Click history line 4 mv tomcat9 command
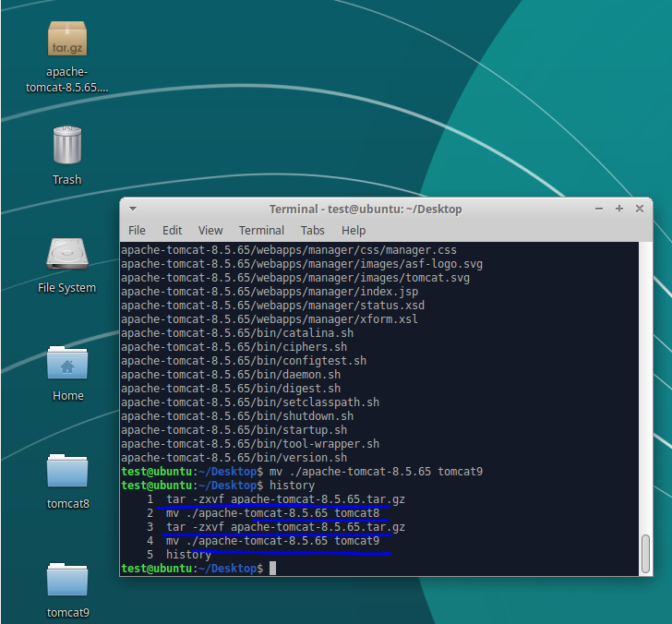 tap(272, 541)
